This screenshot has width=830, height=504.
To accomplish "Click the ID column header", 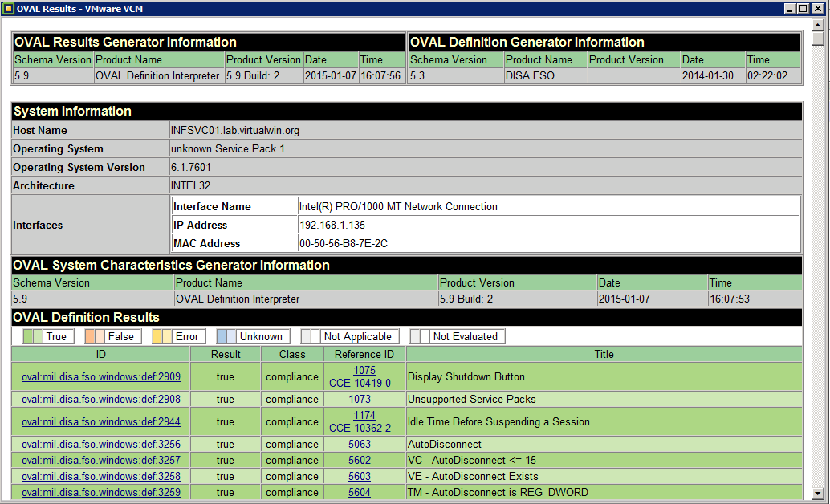I will pos(100,354).
